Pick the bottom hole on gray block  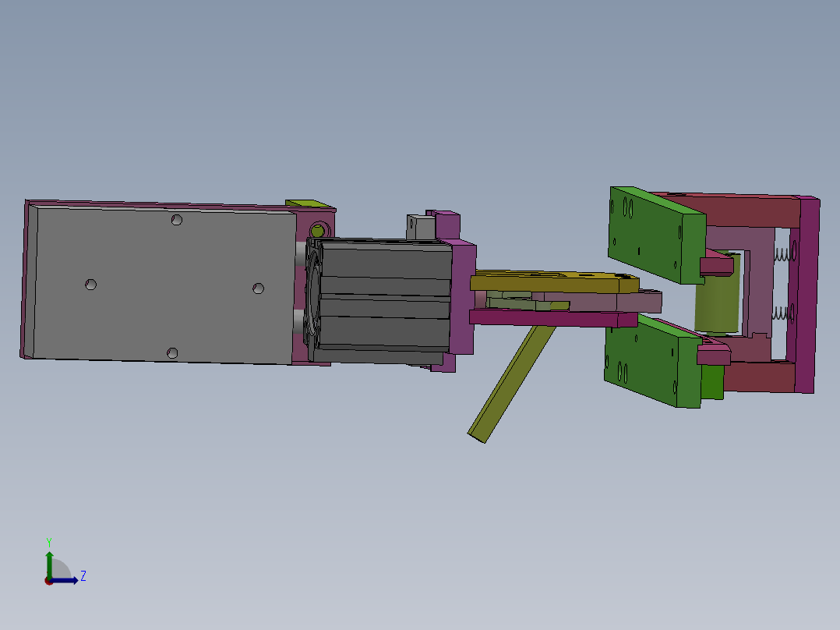click(172, 352)
